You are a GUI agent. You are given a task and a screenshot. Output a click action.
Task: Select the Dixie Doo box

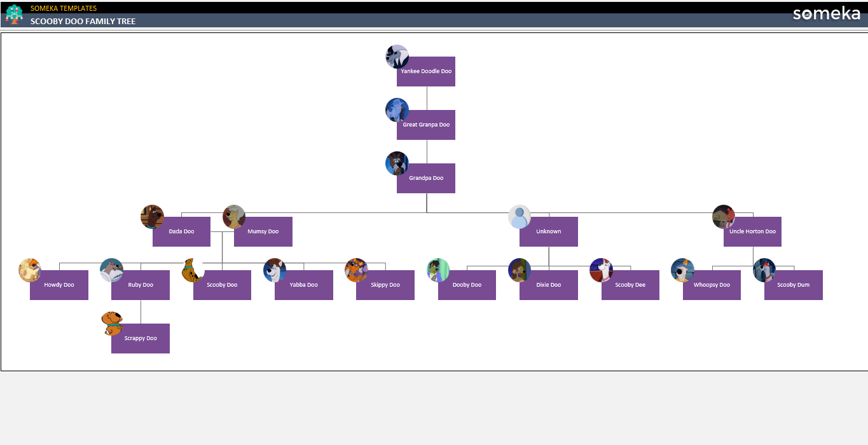(549, 285)
